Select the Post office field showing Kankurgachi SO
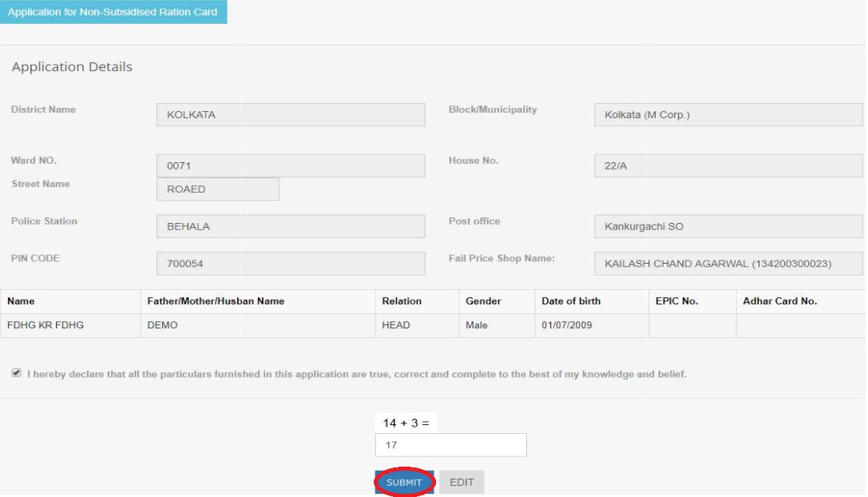The width and height of the screenshot is (868, 497). [728, 227]
